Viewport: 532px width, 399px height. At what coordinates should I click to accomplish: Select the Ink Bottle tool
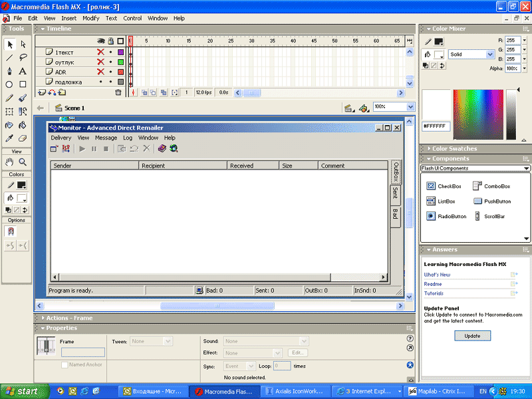pyautogui.click(x=9, y=125)
